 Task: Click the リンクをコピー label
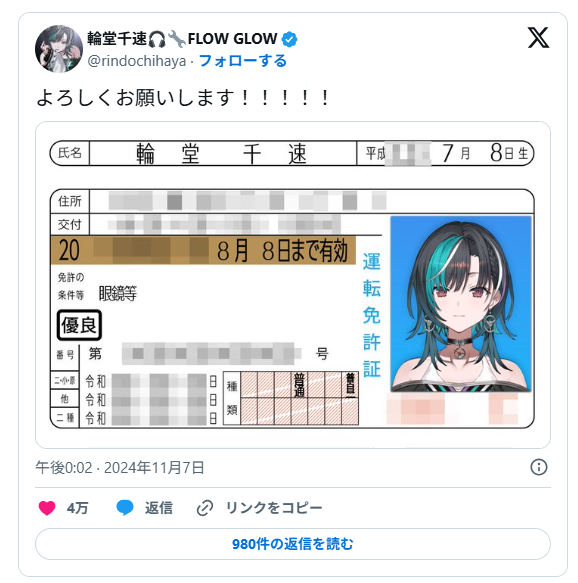click(274, 508)
